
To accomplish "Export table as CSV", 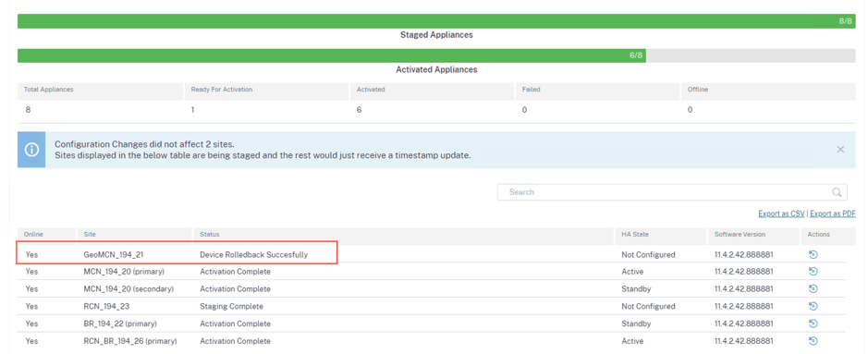I will (781, 214).
